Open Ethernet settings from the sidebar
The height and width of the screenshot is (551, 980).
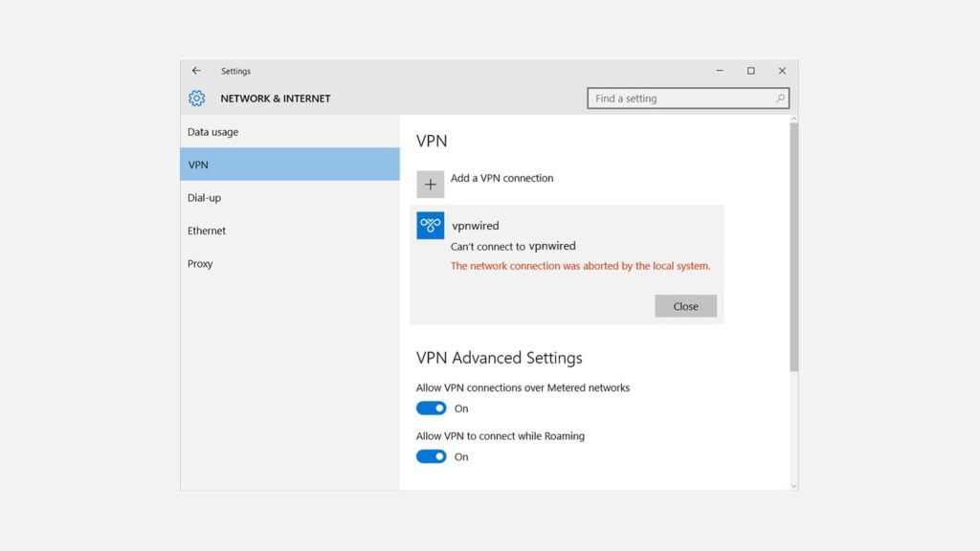coord(207,231)
